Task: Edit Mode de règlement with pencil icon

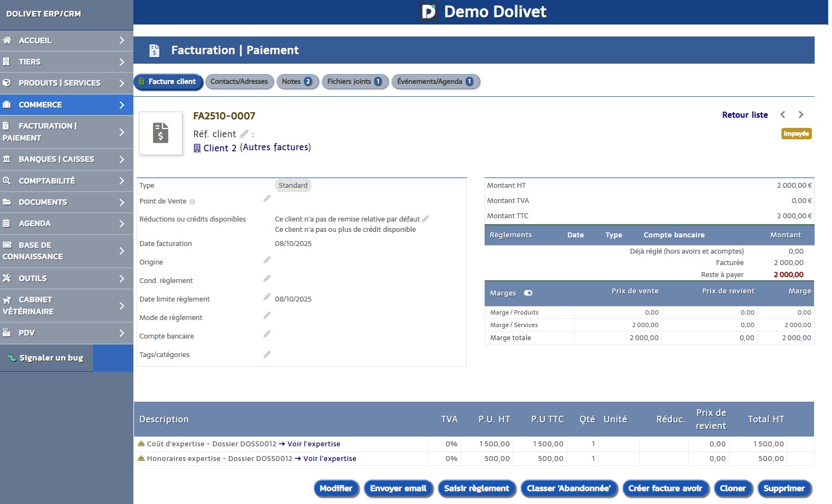Action: coord(267,316)
